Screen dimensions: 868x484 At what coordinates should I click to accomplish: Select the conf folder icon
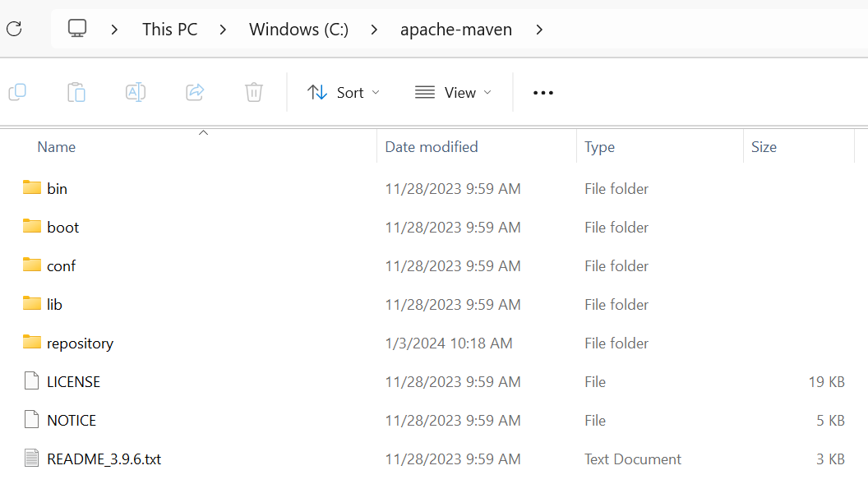32,265
